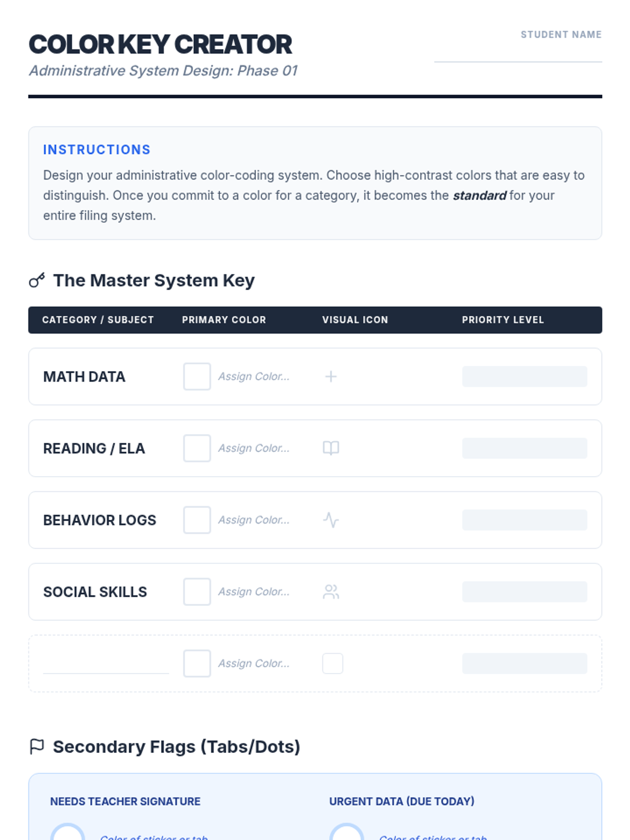This screenshot has width=630, height=840.
Task: Click the Assign Color text for Math Data
Action: (254, 376)
